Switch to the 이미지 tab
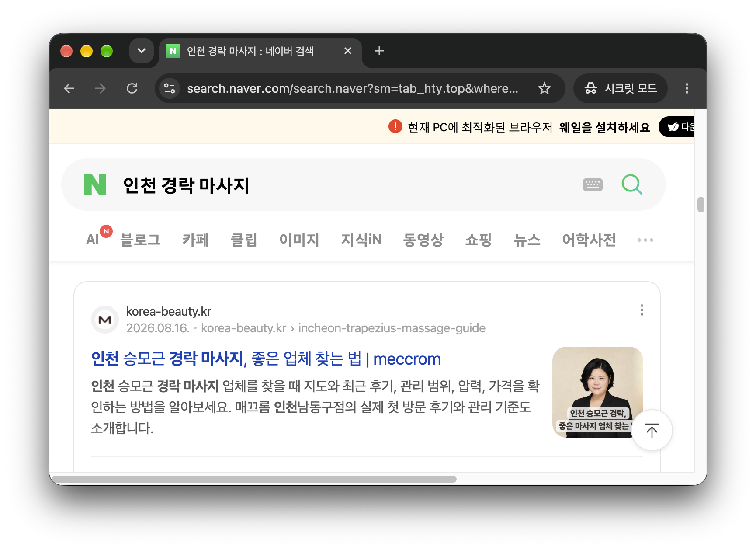 tap(299, 240)
